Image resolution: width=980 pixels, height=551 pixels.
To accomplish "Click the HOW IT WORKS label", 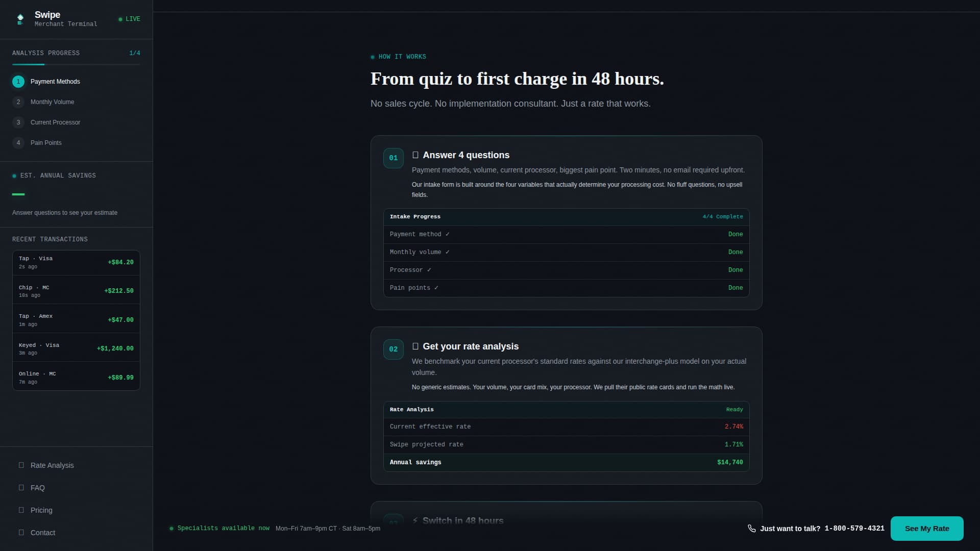I will coord(402,57).
